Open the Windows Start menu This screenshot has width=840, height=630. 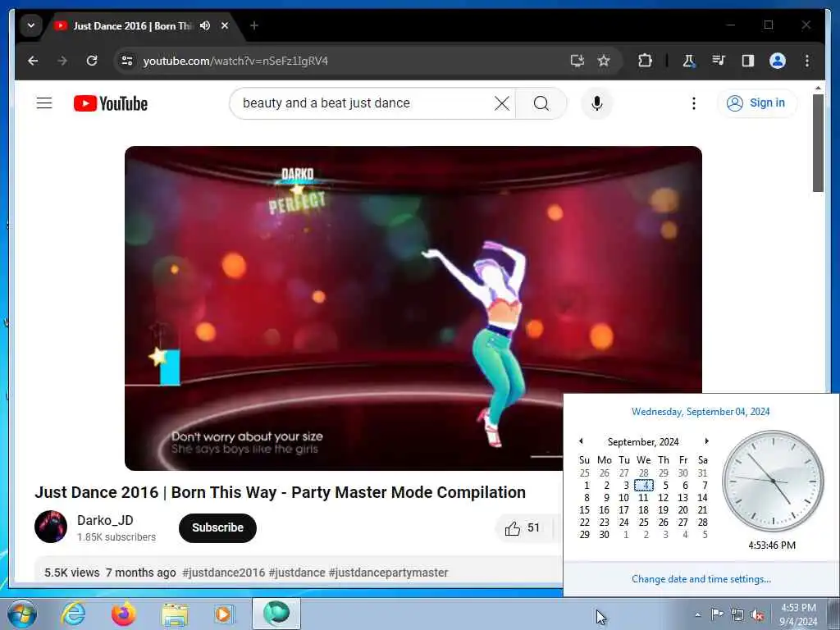[x=22, y=614]
